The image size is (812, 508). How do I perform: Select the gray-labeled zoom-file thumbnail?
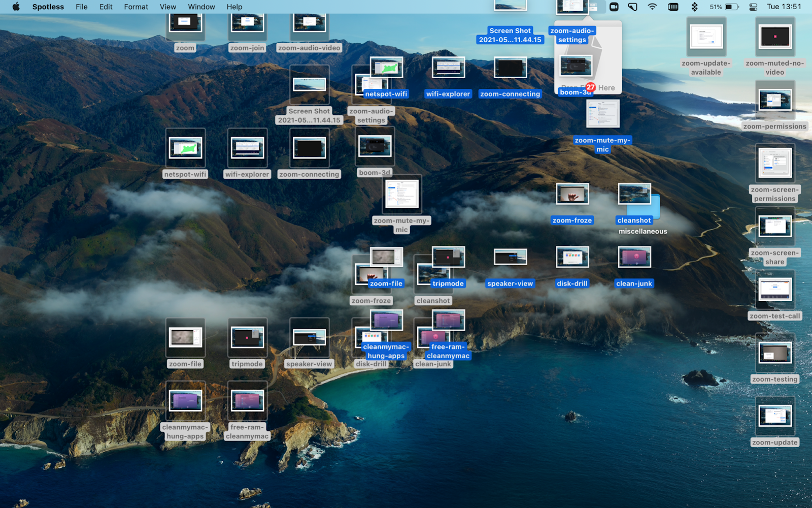(x=185, y=337)
